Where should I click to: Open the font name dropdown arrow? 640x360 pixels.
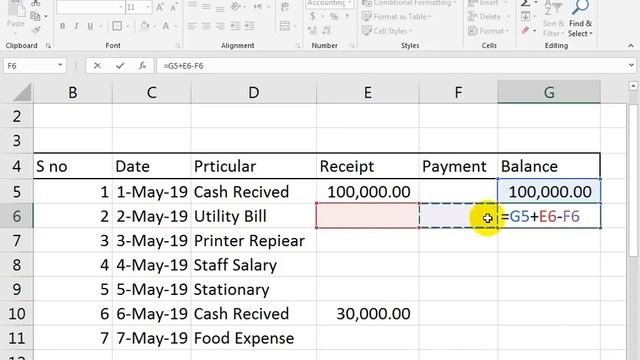[x=121, y=7]
